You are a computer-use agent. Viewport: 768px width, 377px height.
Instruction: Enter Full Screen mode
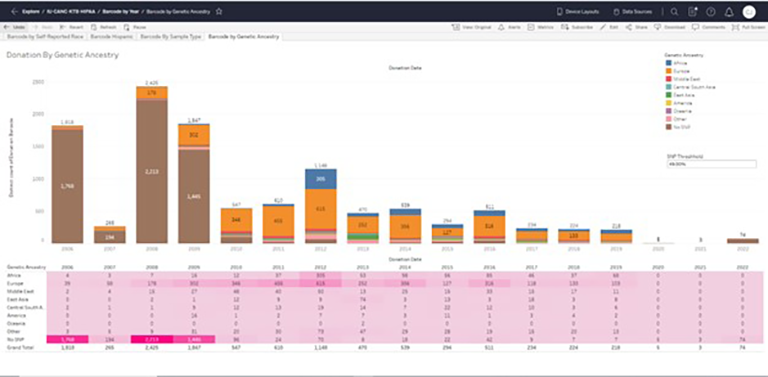(748, 27)
